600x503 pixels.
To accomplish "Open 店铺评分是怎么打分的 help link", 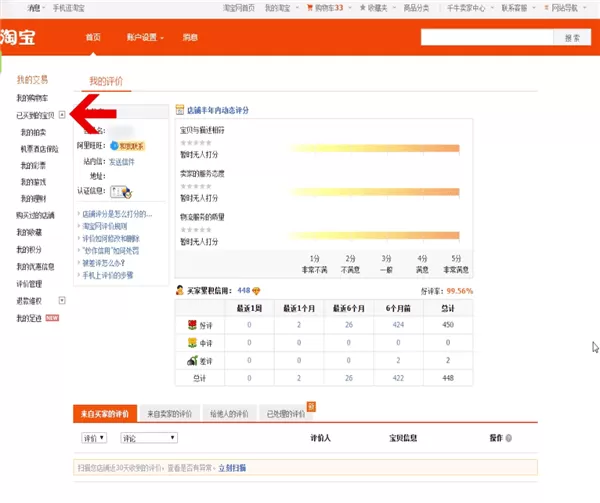I will [117, 214].
